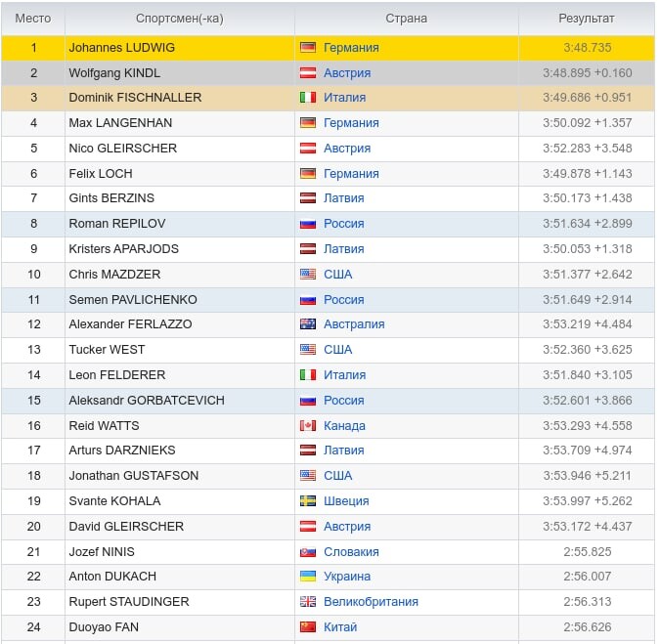Screen dimensions: 660x644
Task: Click the China flag icon beside Duoyao FAN
Action: click(x=308, y=626)
